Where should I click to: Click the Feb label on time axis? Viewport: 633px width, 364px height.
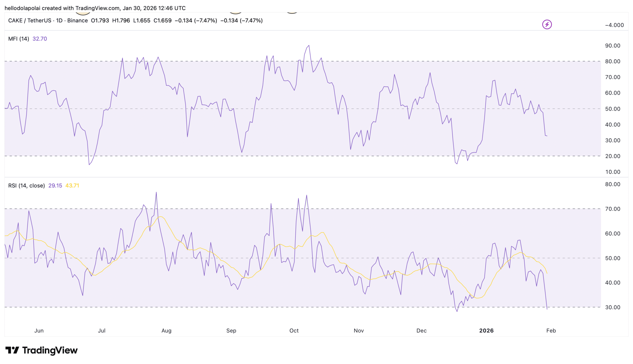tap(551, 330)
